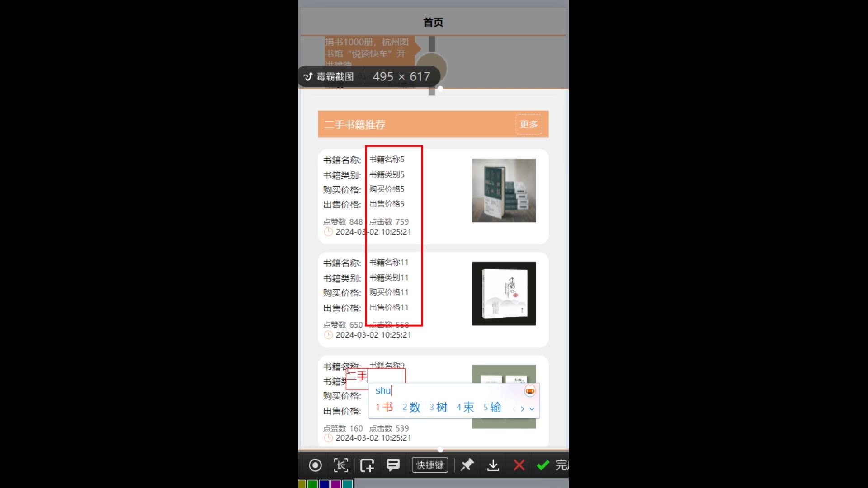Click 点击数 539 on third book card
The height and width of the screenshot is (488, 868).
coord(389,428)
